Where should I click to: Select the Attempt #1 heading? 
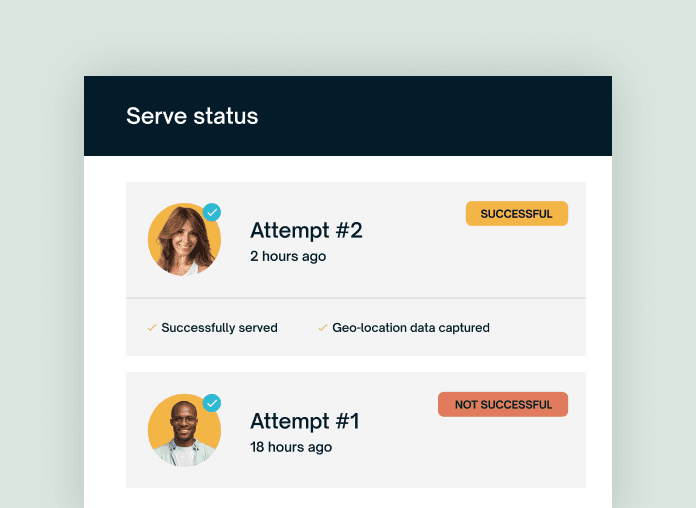[x=304, y=421]
